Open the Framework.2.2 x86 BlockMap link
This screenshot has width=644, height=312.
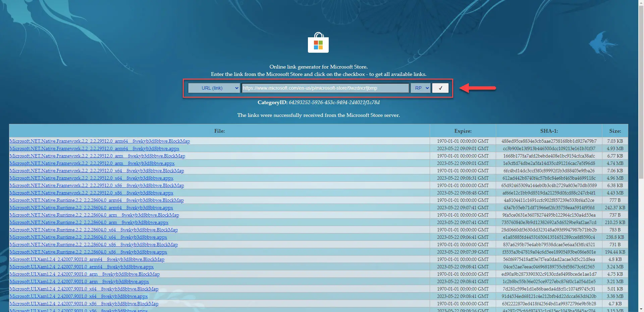97,185
